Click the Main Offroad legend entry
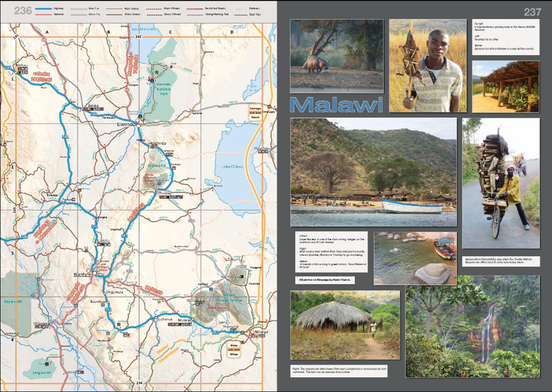Viewport: 552px width, 392px height. click(163, 8)
